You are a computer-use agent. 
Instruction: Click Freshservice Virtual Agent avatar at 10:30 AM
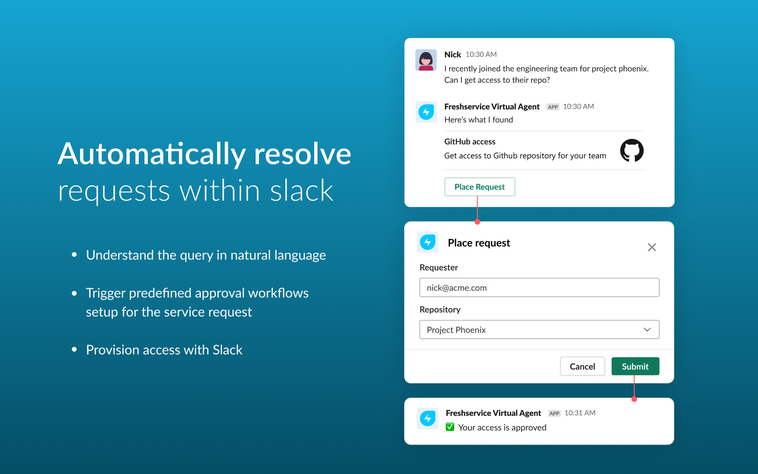pos(426,112)
